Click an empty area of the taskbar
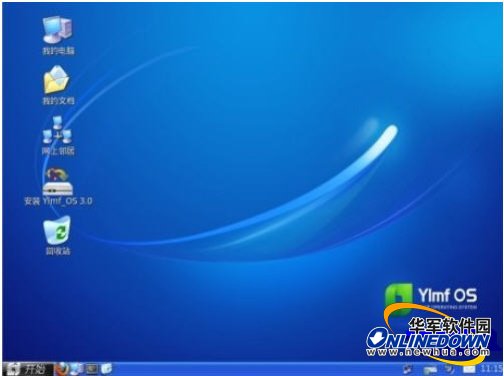Screen dimensions: 504x376 257,369
